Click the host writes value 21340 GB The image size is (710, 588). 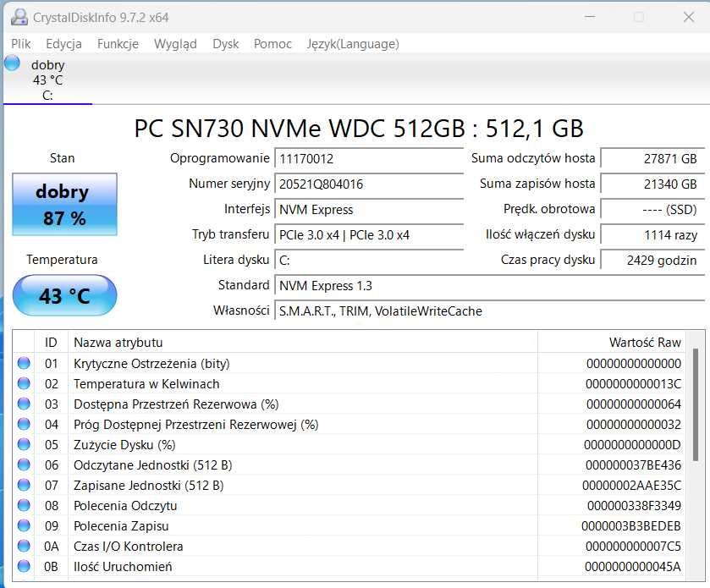pos(652,184)
